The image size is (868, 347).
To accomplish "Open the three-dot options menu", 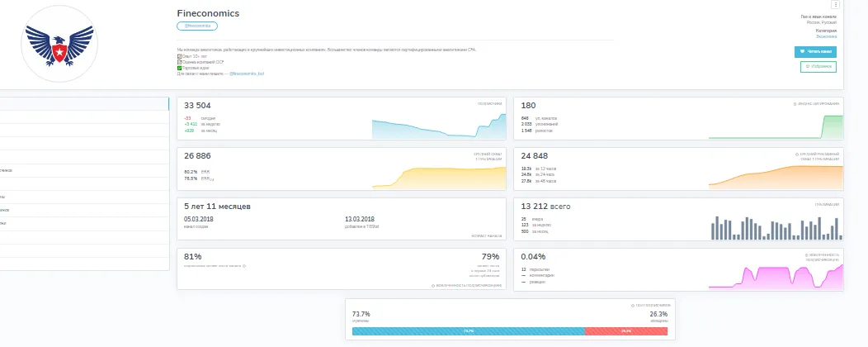I will (x=836, y=4).
